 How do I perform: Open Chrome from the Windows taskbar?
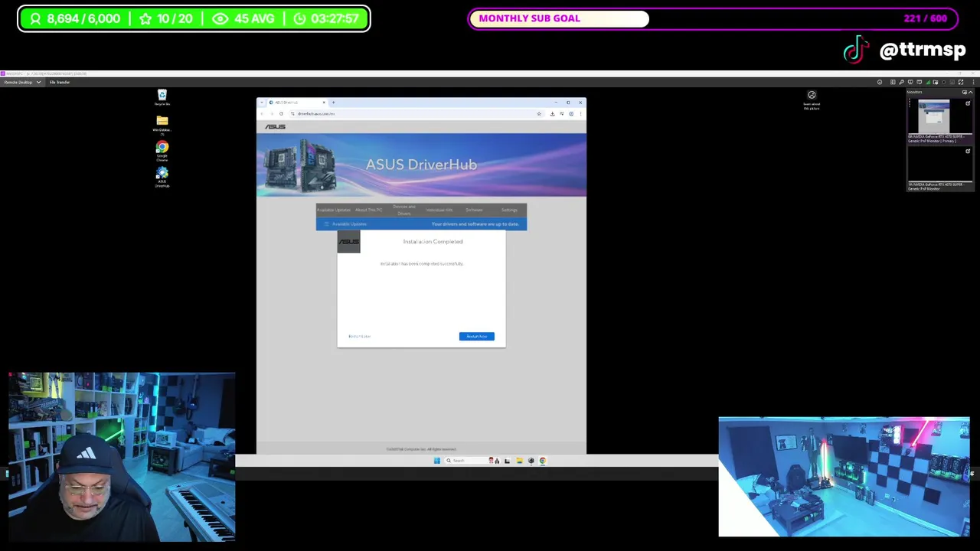pyautogui.click(x=543, y=461)
